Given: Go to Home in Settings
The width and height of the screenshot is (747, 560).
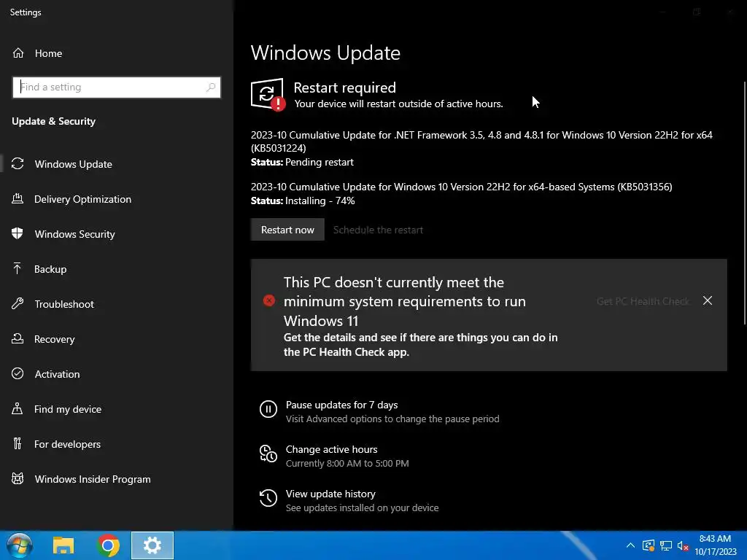Looking at the screenshot, I should (x=48, y=53).
